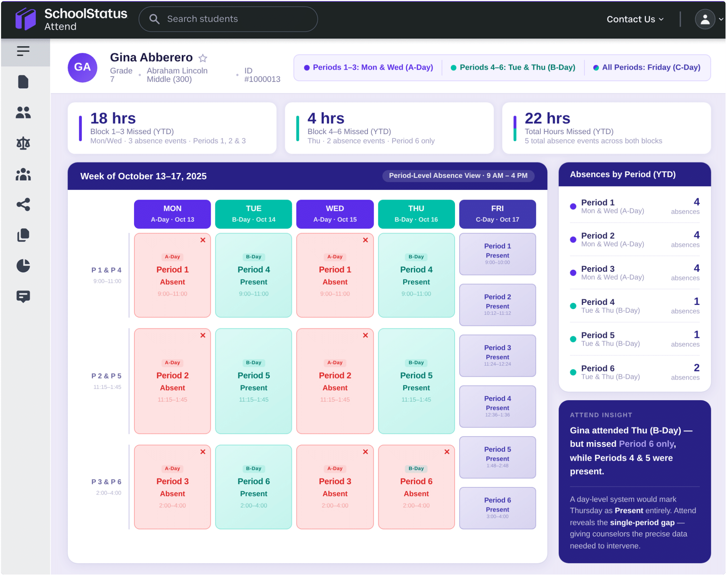Viewport: 728px width, 577px height.
Task: Click the Search students input field
Action: point(235,19)
